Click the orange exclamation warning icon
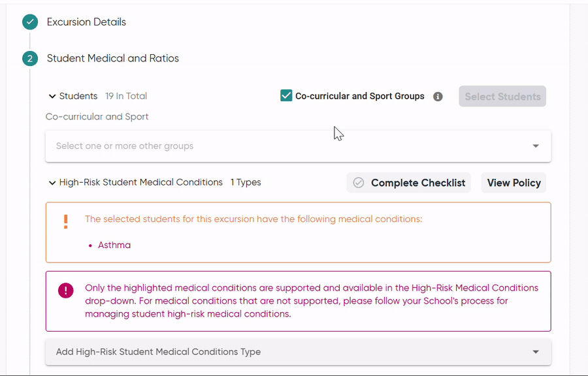The height and width of the screenshot is (376, 588). [x=65, y=222]
